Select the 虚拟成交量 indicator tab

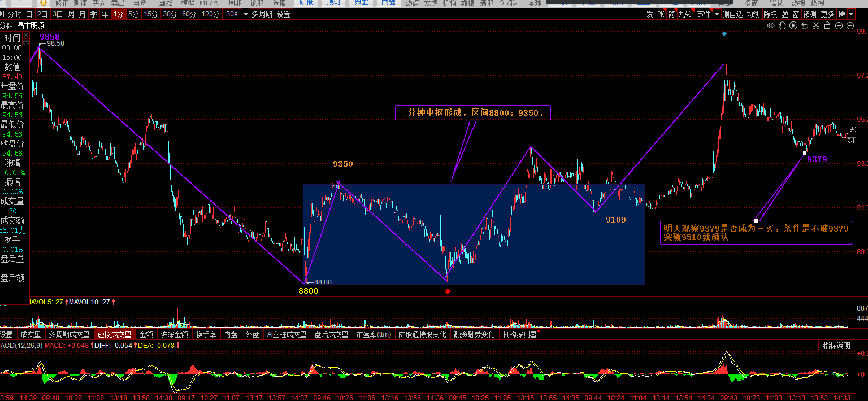click(x=115, y=334)
